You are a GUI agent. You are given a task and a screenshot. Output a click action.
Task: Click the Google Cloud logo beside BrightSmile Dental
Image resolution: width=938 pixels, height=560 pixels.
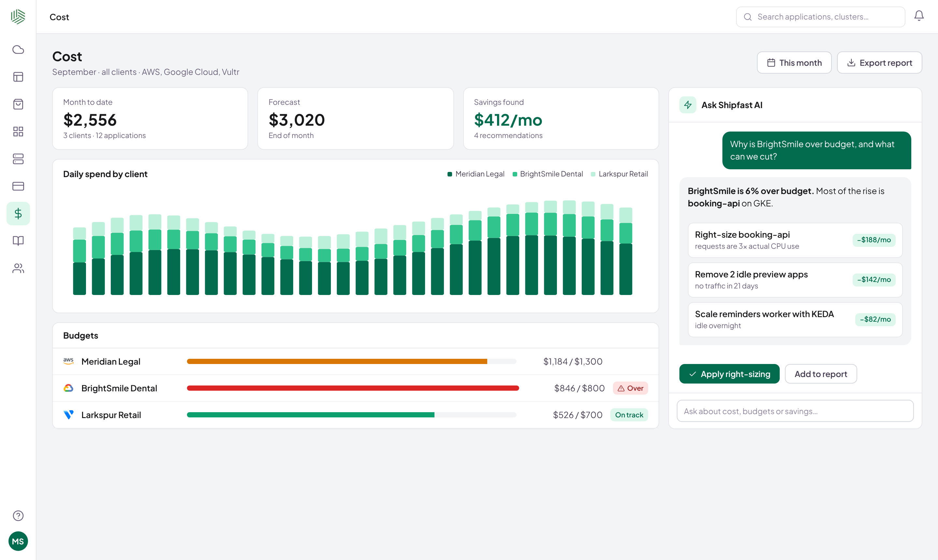(x=68, y=388)
